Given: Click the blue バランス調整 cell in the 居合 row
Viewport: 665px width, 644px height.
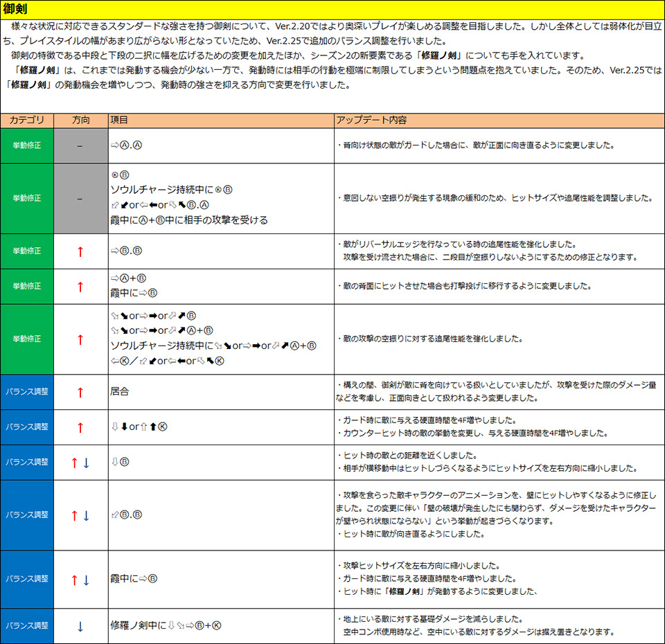Looking at the screenshot, I should 27,392.
